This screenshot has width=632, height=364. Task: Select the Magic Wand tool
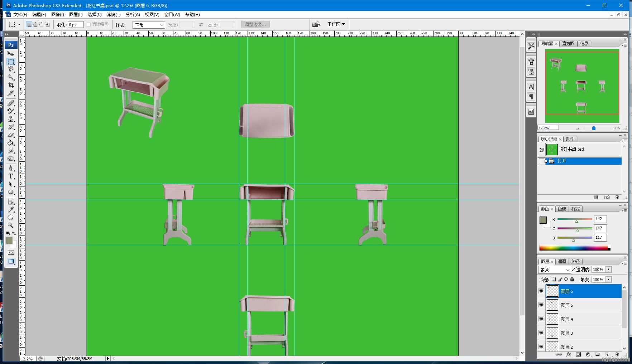pos(11,77)
